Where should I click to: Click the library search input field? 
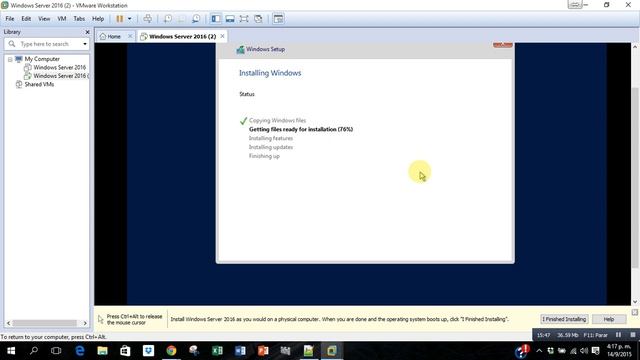point(46,44)
